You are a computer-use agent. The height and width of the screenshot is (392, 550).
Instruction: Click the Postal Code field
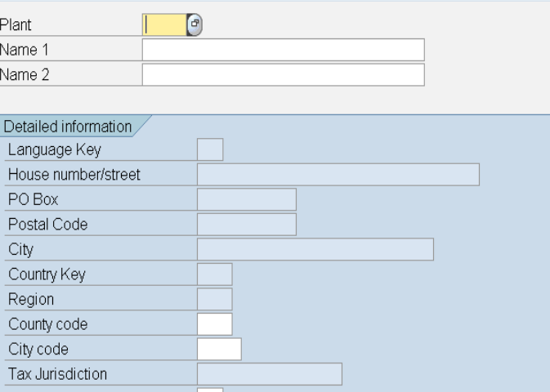[x=247, y=225]
